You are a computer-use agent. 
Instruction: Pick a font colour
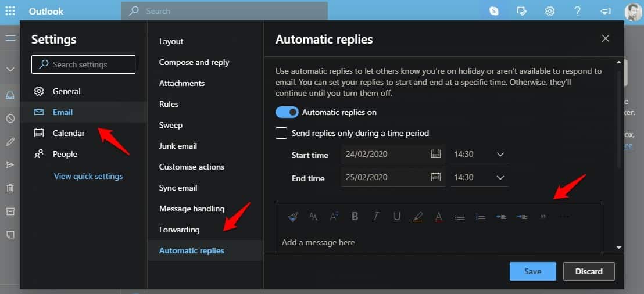(439, 216)
